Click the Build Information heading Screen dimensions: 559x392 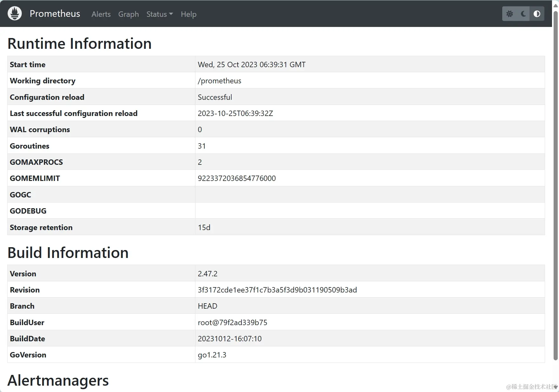click(x=68, y=253)
